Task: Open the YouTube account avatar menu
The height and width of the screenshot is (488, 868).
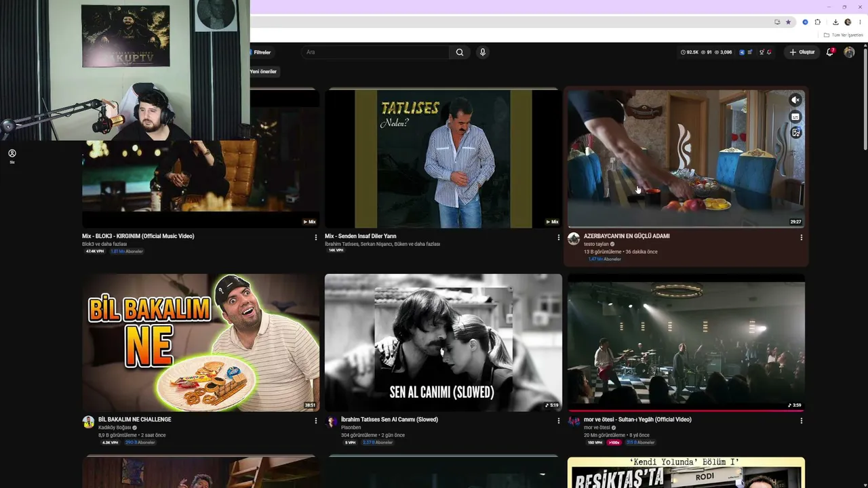Action: tap(849, 52)
